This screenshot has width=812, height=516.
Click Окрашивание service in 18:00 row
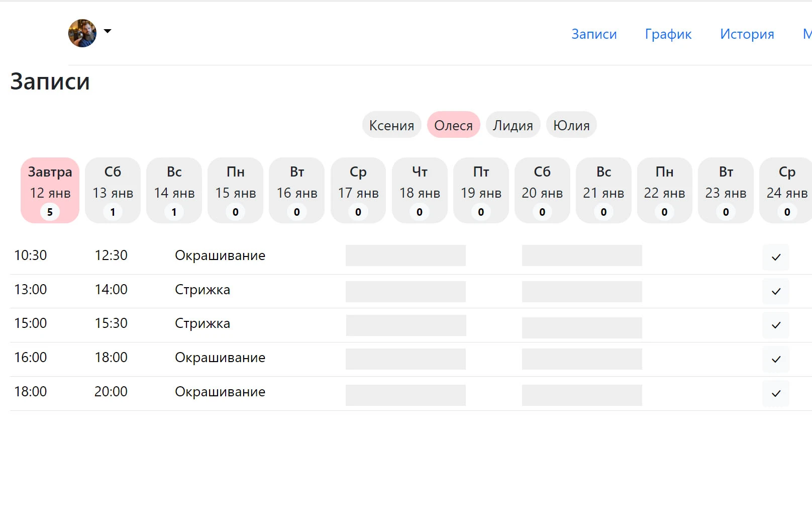tap(220, 392)
